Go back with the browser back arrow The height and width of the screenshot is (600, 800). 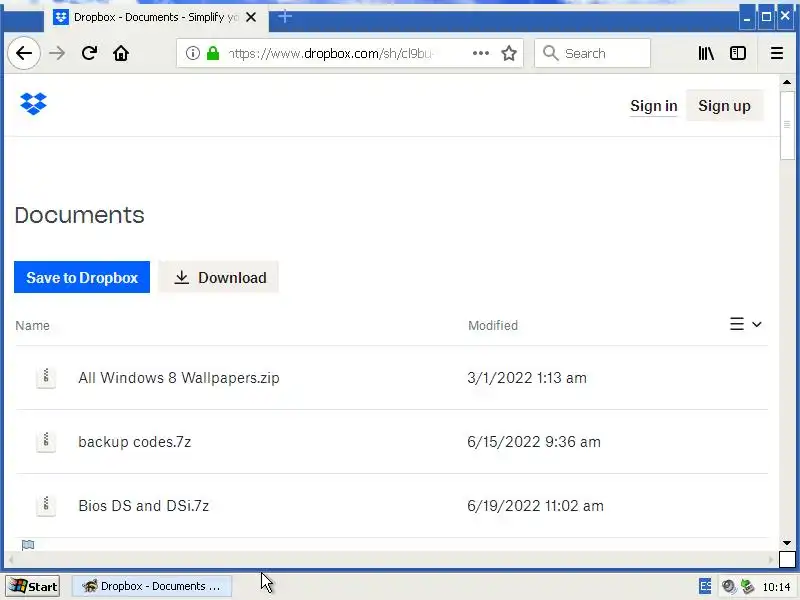(24, 53)
